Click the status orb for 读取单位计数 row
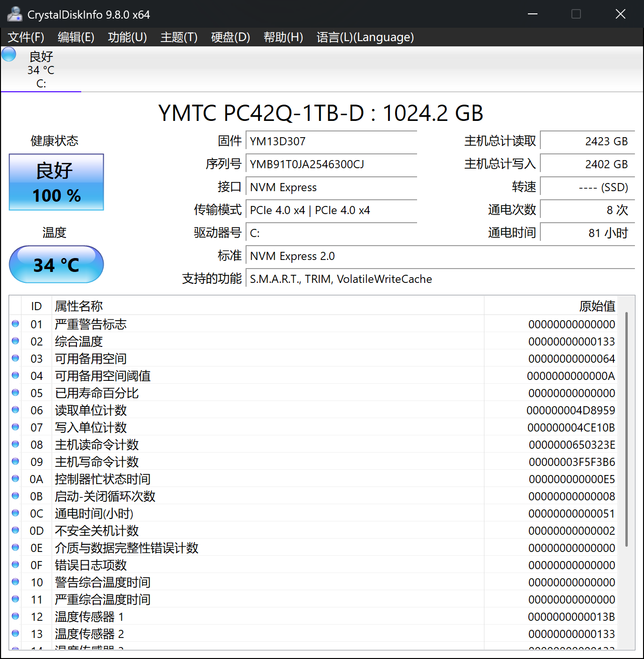The height and width of the screenshot is (659, 644). pos(15,410)
